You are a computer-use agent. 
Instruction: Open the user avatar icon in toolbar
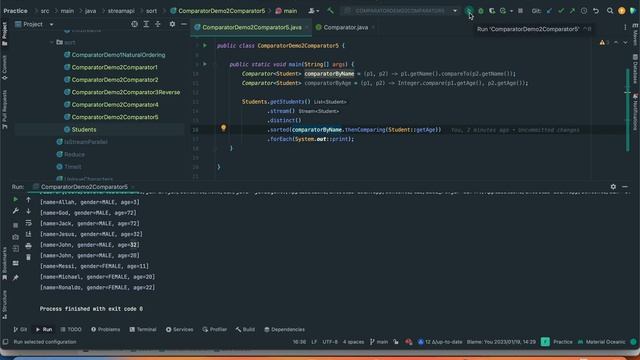coord(622,11)
